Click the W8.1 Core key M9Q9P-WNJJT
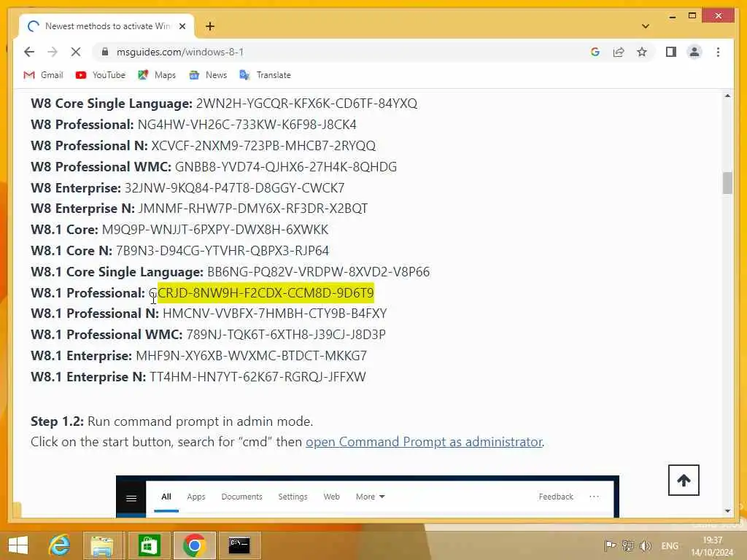Image resolution: width=747 pixels, height=560 pixels. coord(215,229)
